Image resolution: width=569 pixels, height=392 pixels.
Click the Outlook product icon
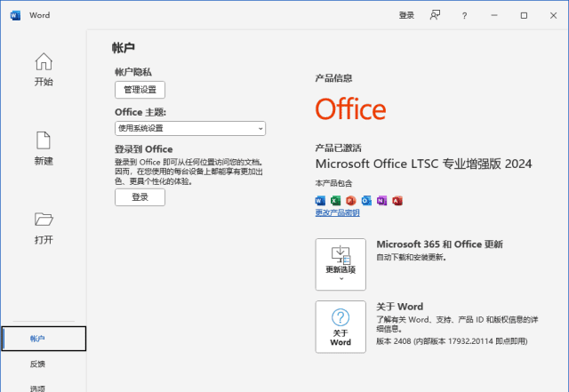pos(366,200)
